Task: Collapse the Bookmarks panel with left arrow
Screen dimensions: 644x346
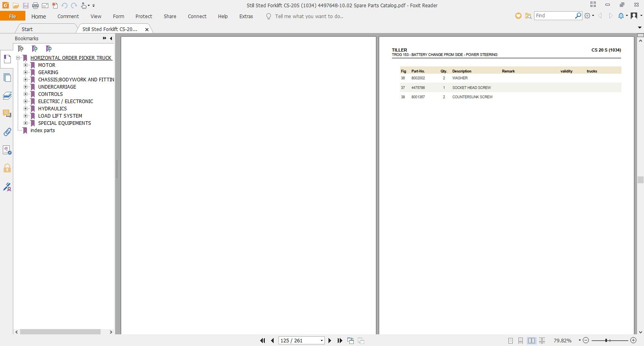Action: (111, 38)
